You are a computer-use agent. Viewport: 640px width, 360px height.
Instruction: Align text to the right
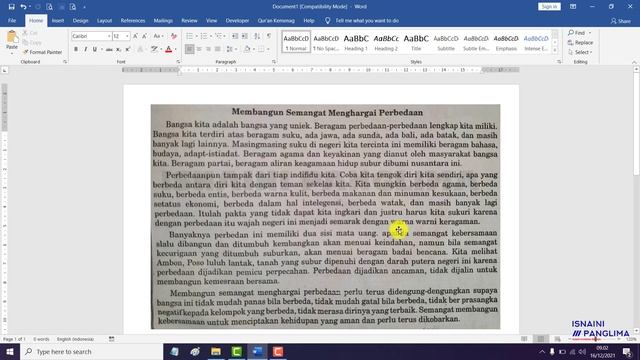coord(208,49)
